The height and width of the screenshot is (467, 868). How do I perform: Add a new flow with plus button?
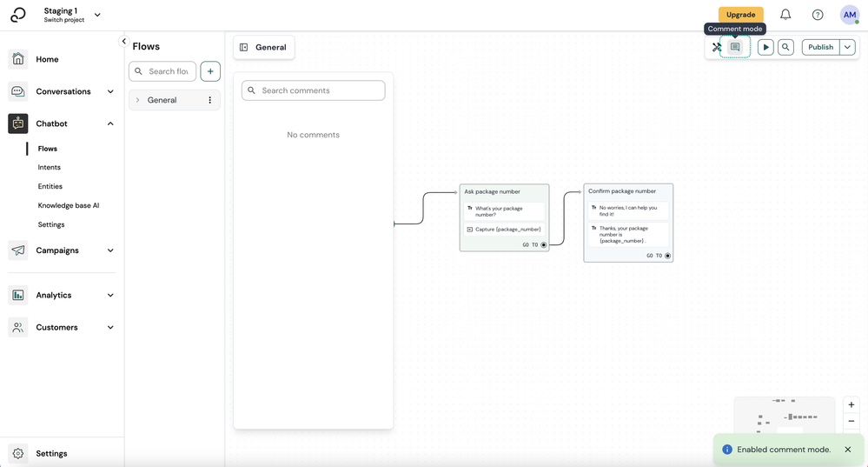click(x=210, y=71)
